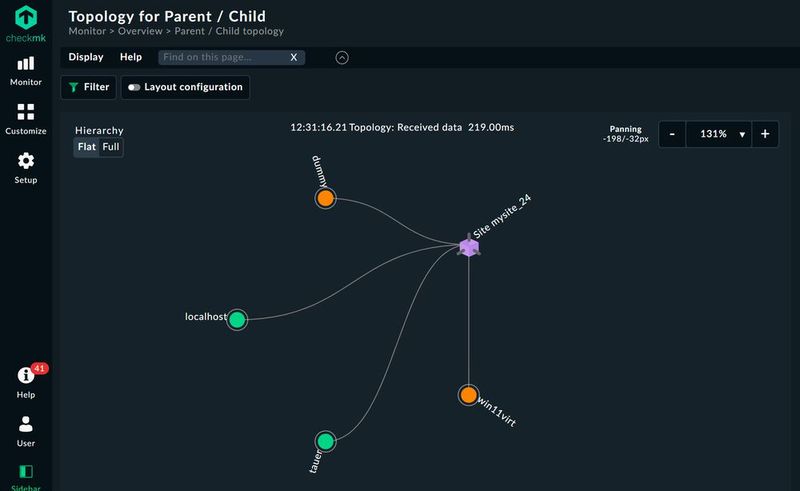This screenshot has height=491, width=800.
Task: Open the 131% zoom level dropdown
Action: click(721, 134)
